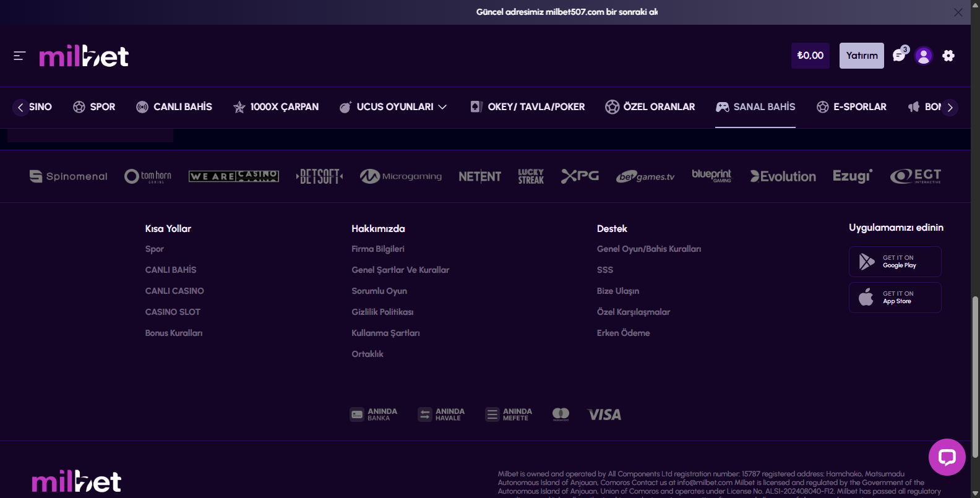Open Bonus Kuralları link

tap(174, 333)
